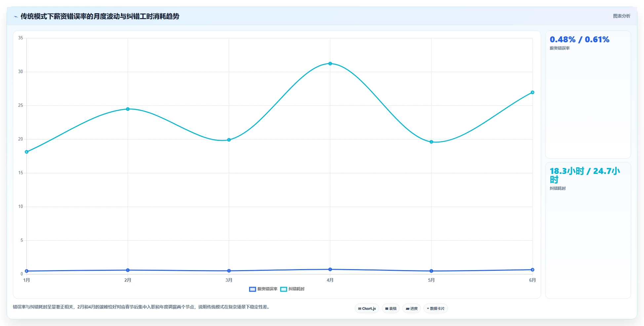644x326 pixels.
Task: Select the 表格 tag chip
Action: click(391, 308)
